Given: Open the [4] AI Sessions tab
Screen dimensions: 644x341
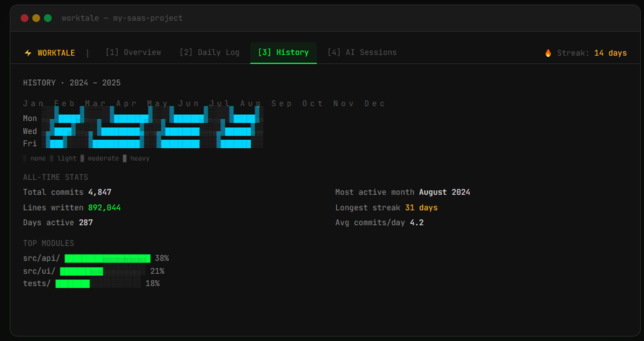Looking at the screenshot, I should [x=362, y=52].
